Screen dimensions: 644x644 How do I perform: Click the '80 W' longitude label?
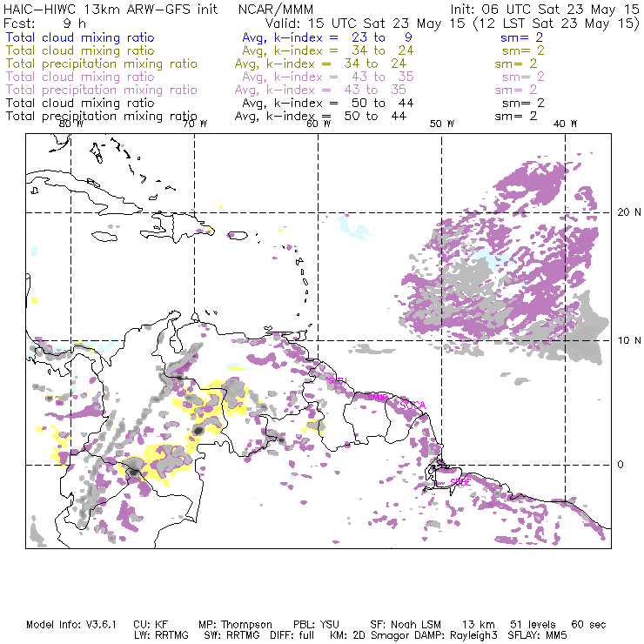[x=71, y=124]
